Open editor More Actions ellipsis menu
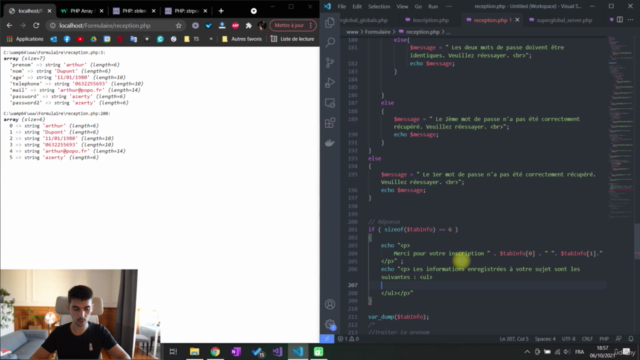640x360 pixels. 631,20
